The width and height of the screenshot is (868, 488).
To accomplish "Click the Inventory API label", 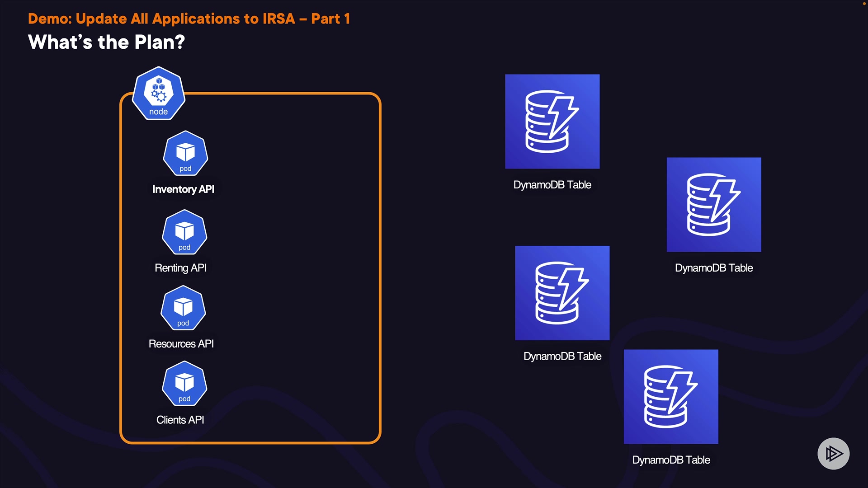I will coord(183,189).
